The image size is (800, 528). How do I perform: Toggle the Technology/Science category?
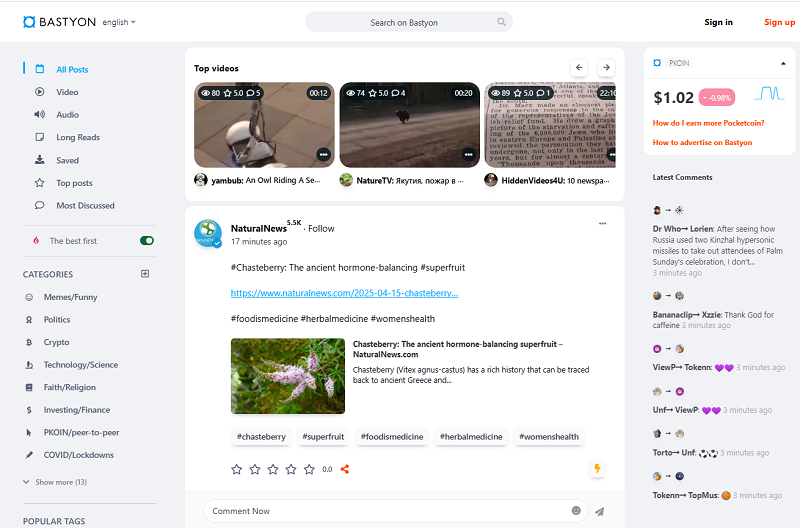pos(81,365)
